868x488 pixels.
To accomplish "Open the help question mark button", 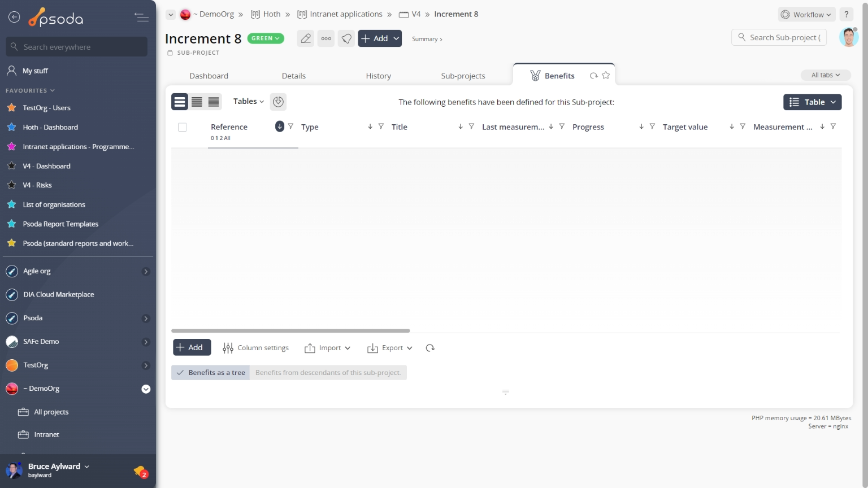I will click(847, 15).
